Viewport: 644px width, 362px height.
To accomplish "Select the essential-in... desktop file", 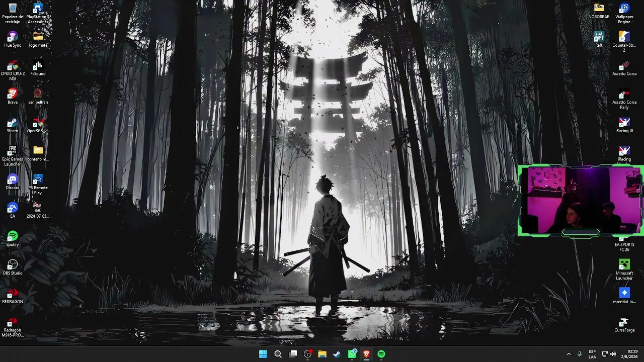I will pyautogui.click(x=624, y=296).
